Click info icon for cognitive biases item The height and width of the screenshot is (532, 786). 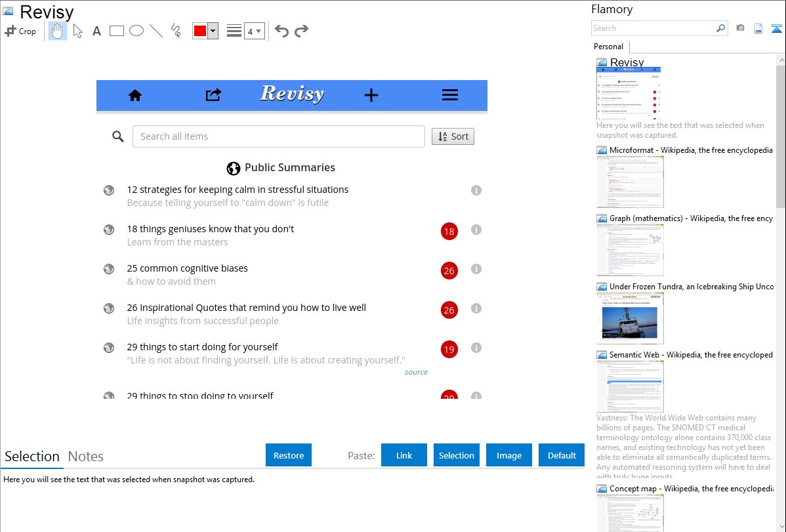[x=476, y=269]
